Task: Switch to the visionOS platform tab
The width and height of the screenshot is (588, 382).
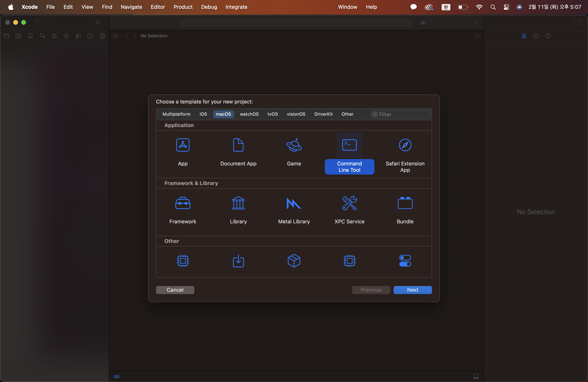Action: click(x=296, y=114)
